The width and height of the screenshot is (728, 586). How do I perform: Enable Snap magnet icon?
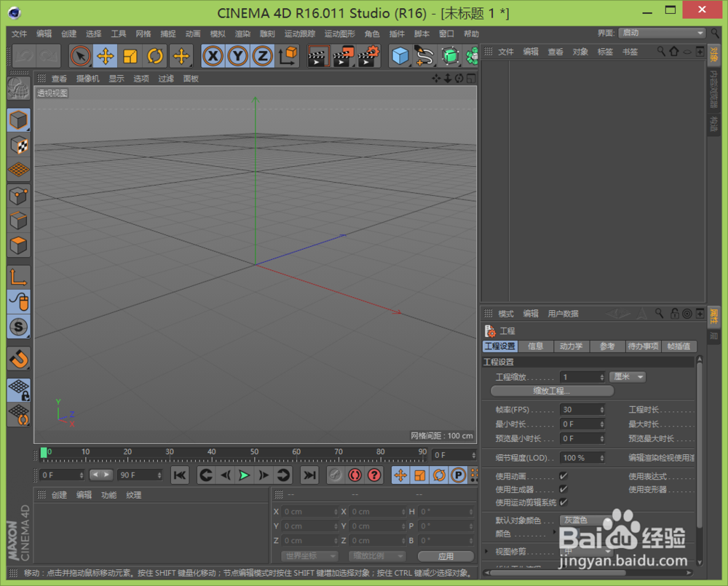pos(19,359)
